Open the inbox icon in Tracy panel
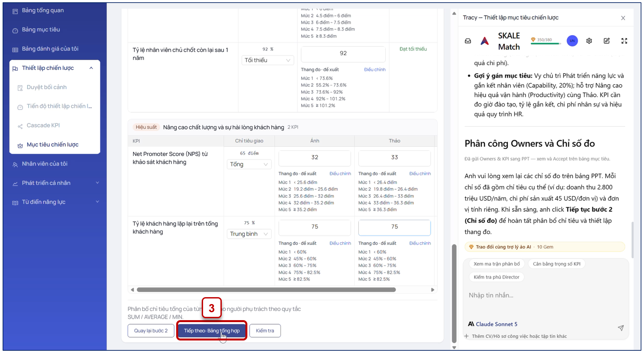The image size is (644, 351). (468, 41)
